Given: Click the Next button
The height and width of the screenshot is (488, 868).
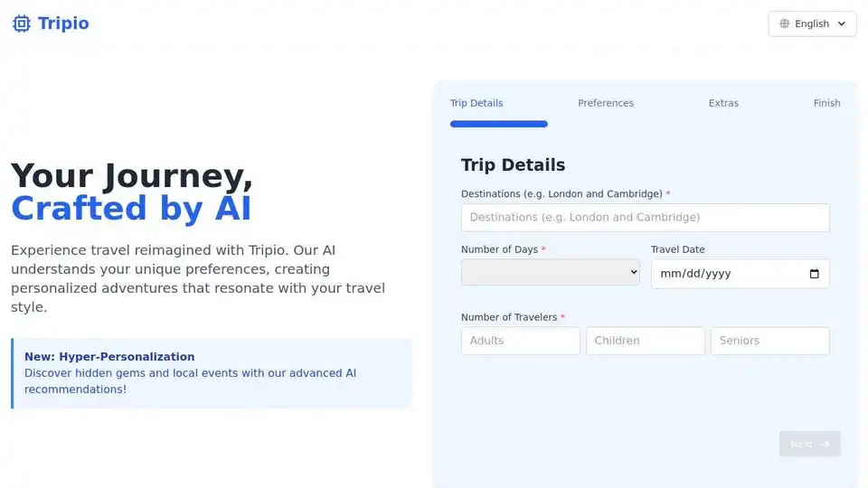Looking at the screenshot, I should (810, 445).
